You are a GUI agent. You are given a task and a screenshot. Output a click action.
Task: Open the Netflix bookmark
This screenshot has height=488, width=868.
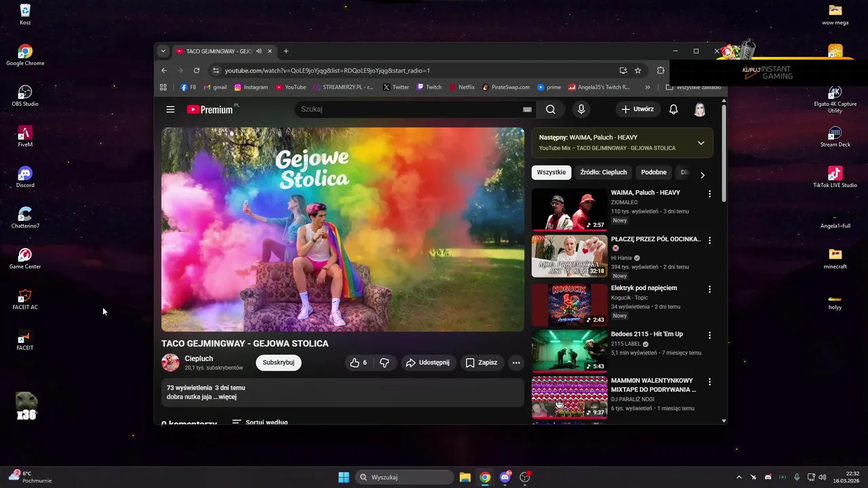(462, 87)
